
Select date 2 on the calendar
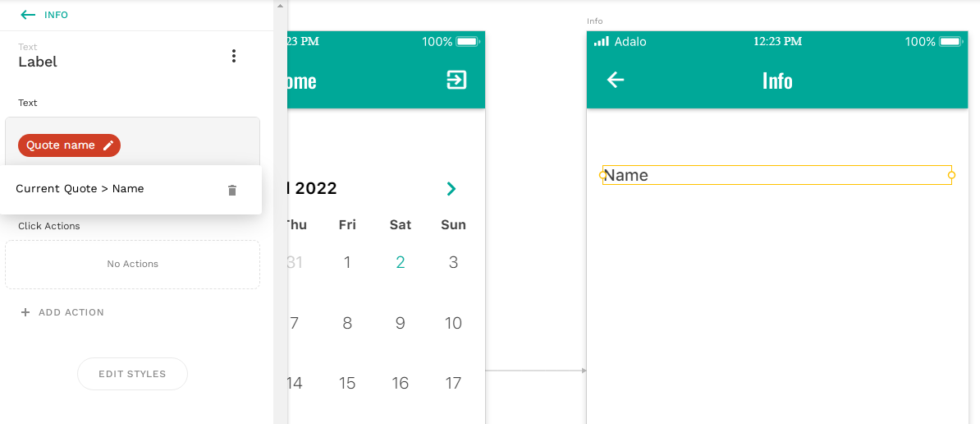click(400, 263)
